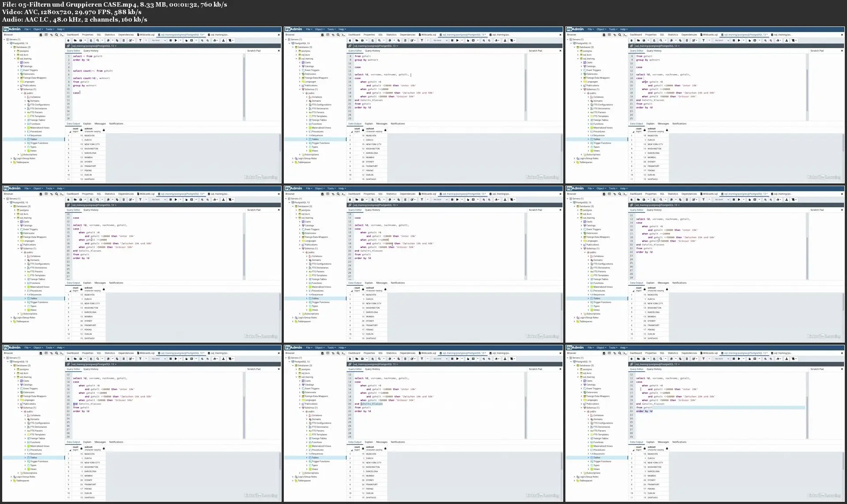The image size is (847, 504).
Task: Click the Commit icon in bottom-left frame toolbar
Action: click(202, 359)
